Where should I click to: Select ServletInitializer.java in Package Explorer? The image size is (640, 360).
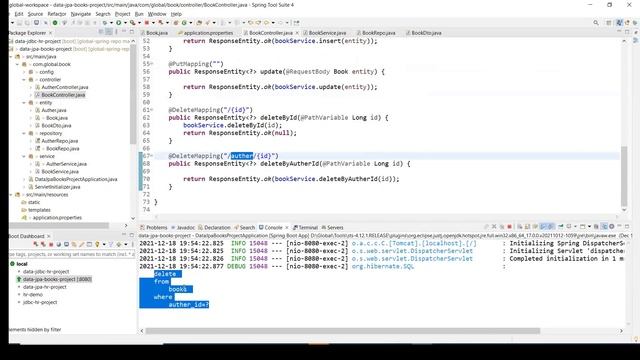click(x=57, y=187)
